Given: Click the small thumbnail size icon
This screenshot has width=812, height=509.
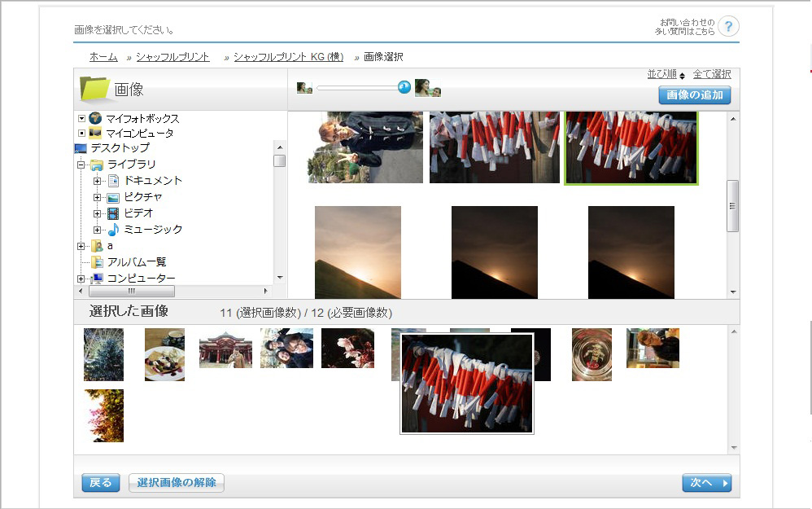Looking at the screenshot, I should 304,88.
